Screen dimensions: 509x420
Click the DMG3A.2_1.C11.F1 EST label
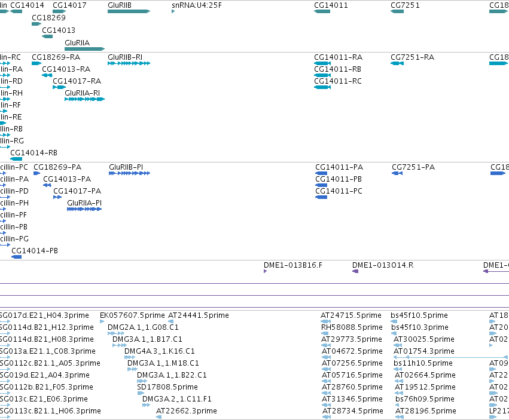tap(177, 399)
